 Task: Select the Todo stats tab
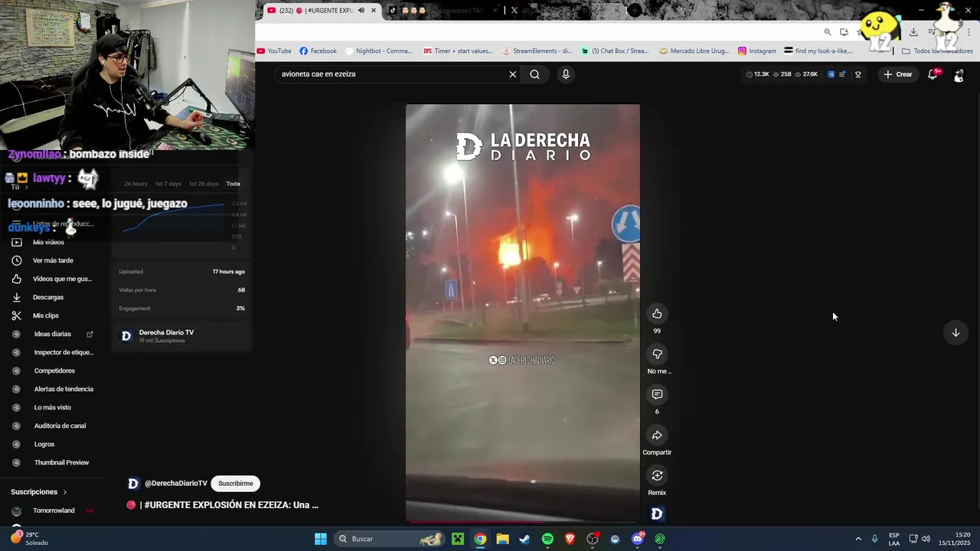point(233,184)
